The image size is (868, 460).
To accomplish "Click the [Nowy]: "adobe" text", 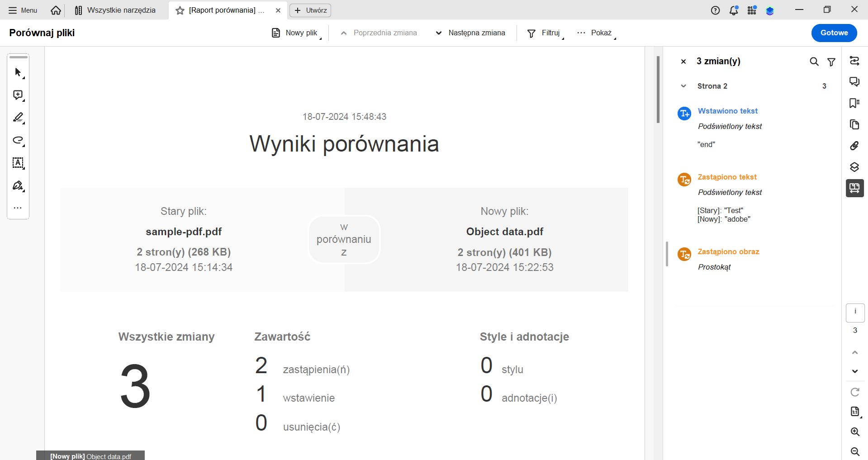I will [x=724, y=219].
